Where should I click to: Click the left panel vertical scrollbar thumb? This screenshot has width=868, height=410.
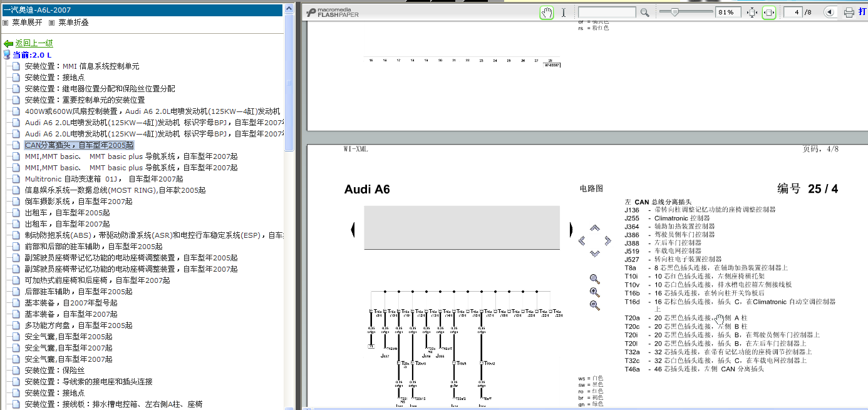click(289, 83)
